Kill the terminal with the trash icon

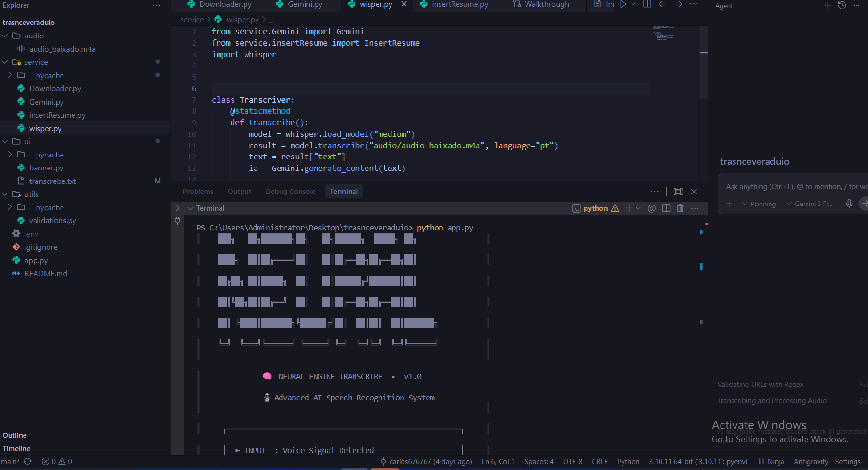click(680, 208)
